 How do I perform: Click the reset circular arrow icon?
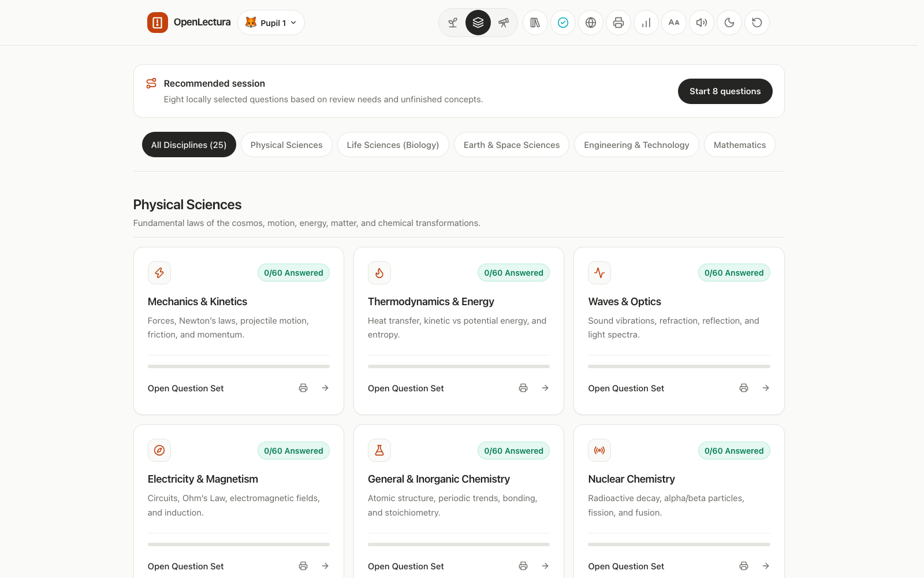757,23
